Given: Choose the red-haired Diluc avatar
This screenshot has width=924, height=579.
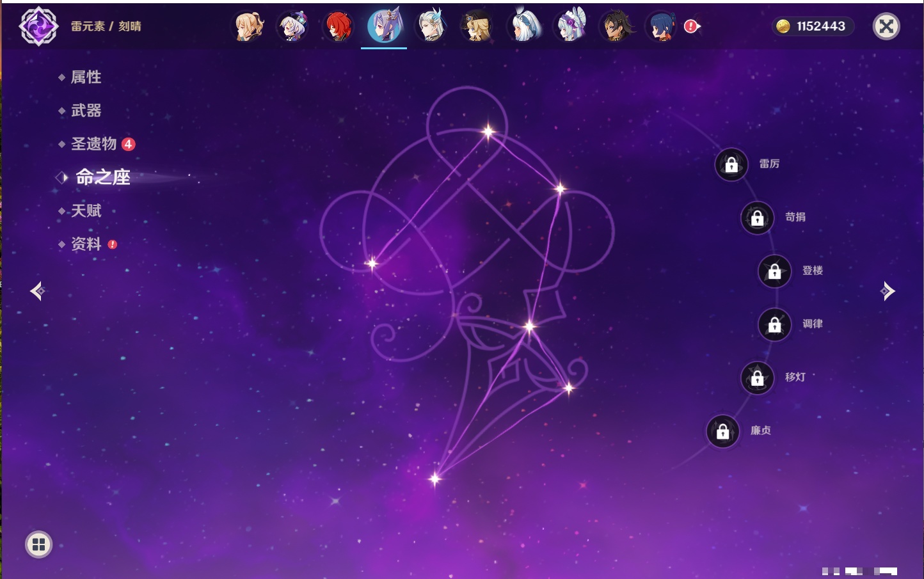Looking at the screenshot, I should click(x=338, y=26).
